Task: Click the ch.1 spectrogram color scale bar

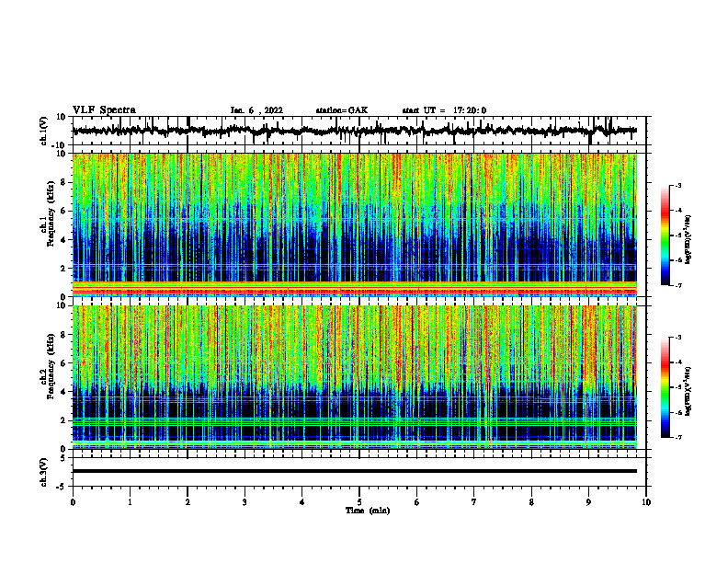Action: click(x=665, y=236)
